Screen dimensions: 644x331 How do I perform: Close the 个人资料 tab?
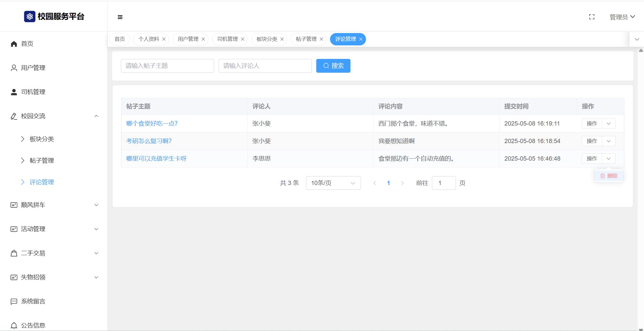pyautogui.click(x=164, y=39)
